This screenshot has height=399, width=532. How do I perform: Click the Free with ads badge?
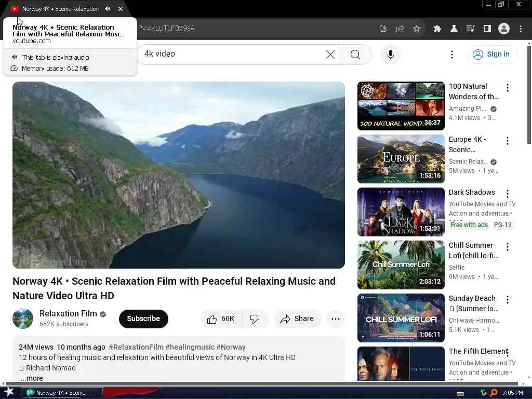point(469,225)
